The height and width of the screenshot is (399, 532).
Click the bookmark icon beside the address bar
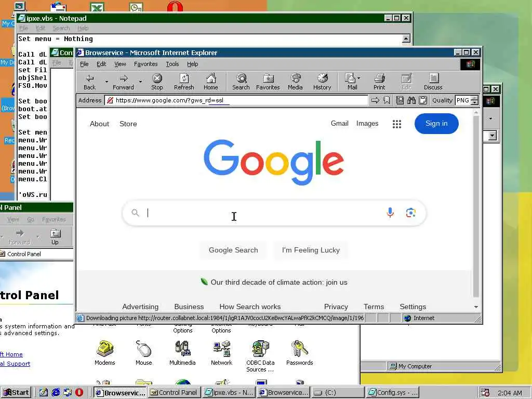tap(387, 100)
